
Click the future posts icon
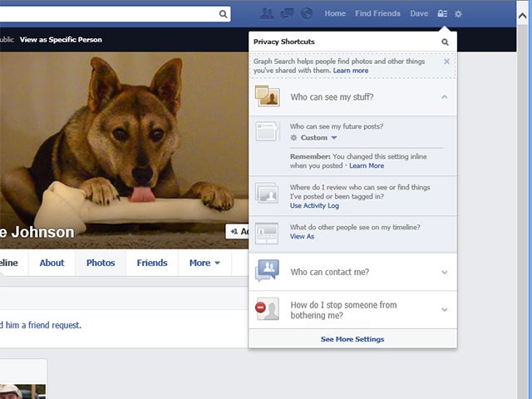(268, 131)
